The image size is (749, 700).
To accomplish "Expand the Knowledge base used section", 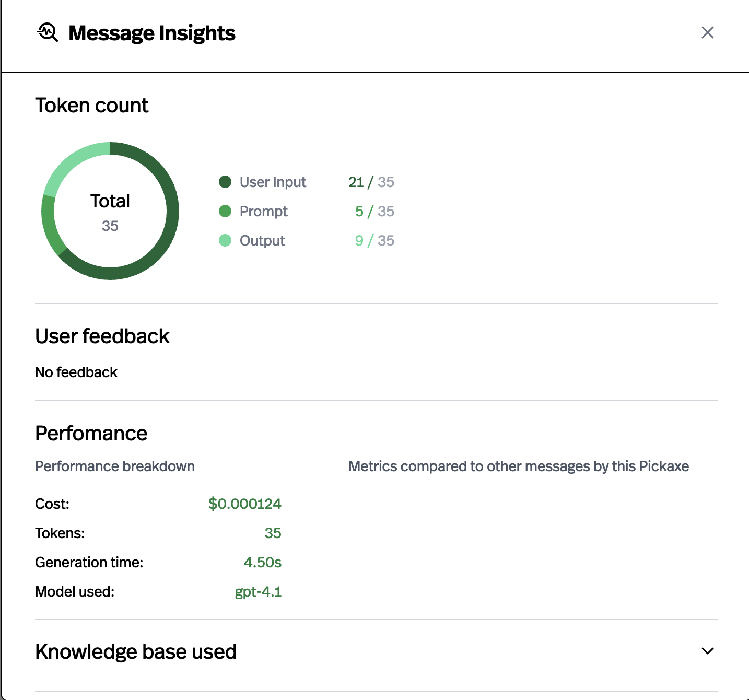I will 707,651.
